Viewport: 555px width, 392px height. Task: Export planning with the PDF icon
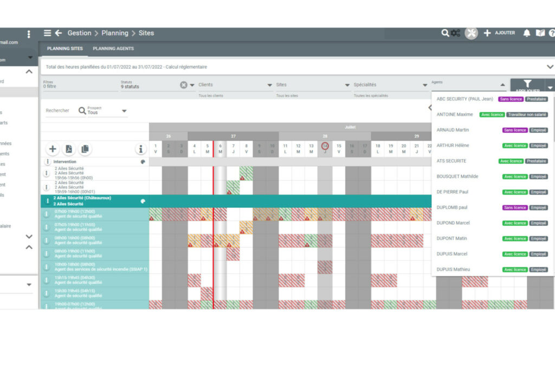(69, 149)
